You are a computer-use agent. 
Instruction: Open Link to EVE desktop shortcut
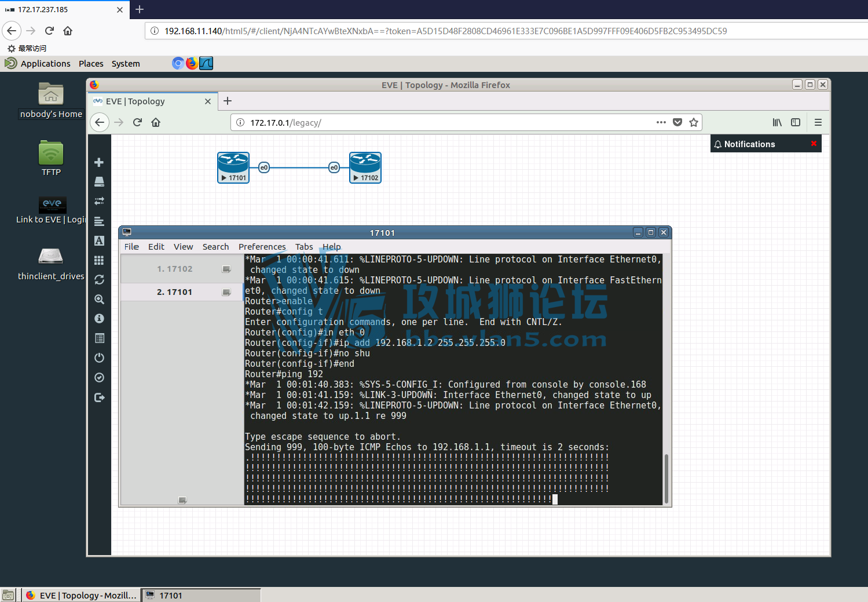pyautogui.click(x=51, y=210)
